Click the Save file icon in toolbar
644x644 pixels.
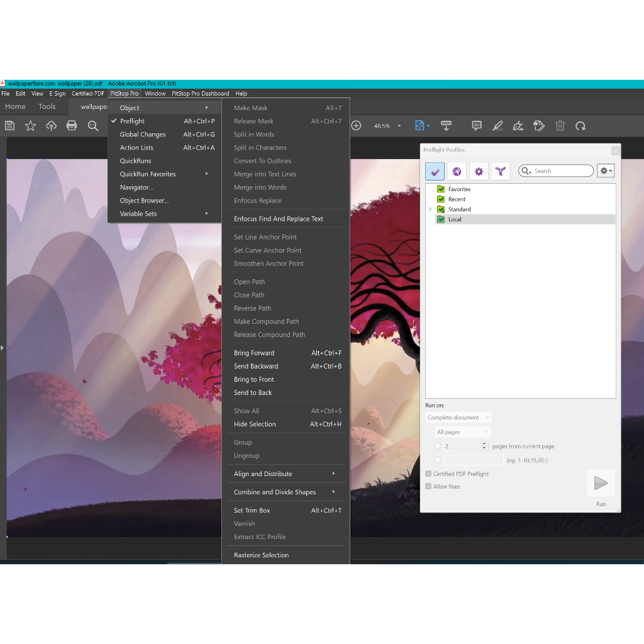[10, 126]
